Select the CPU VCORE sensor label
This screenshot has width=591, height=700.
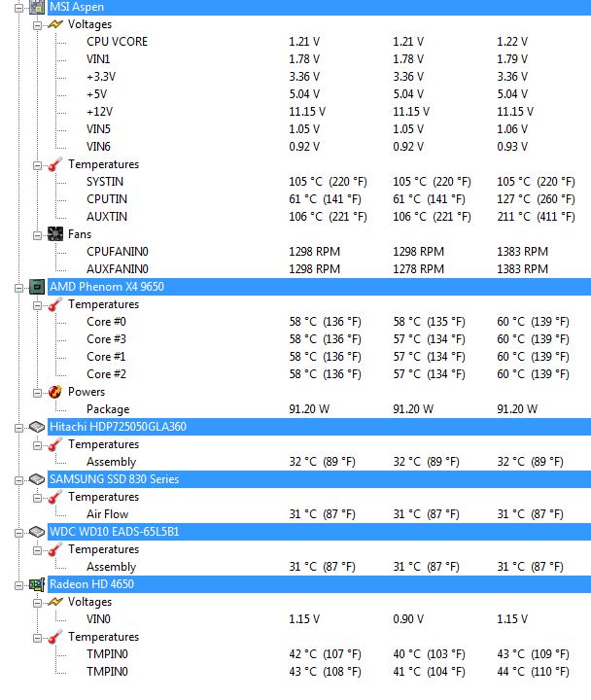[117, 42]
